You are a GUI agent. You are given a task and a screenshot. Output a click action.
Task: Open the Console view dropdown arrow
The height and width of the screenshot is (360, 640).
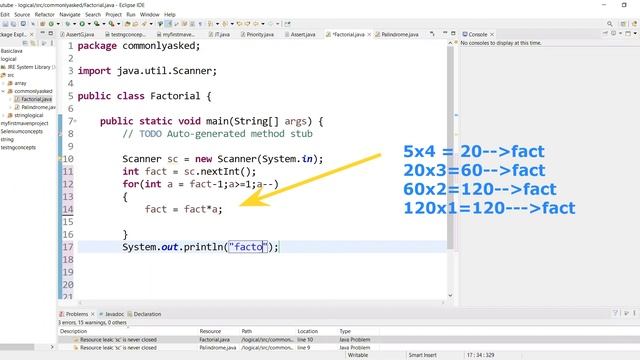coord(636,33)
